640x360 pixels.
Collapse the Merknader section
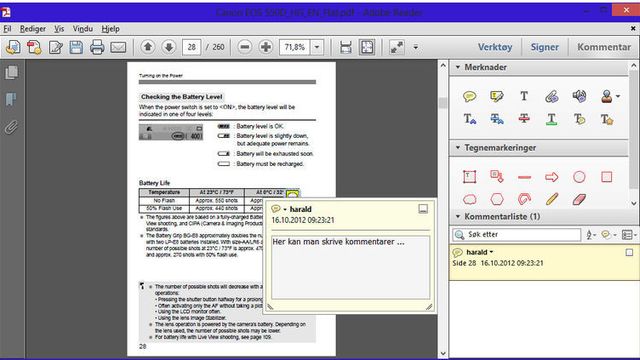tap(458, 67)
